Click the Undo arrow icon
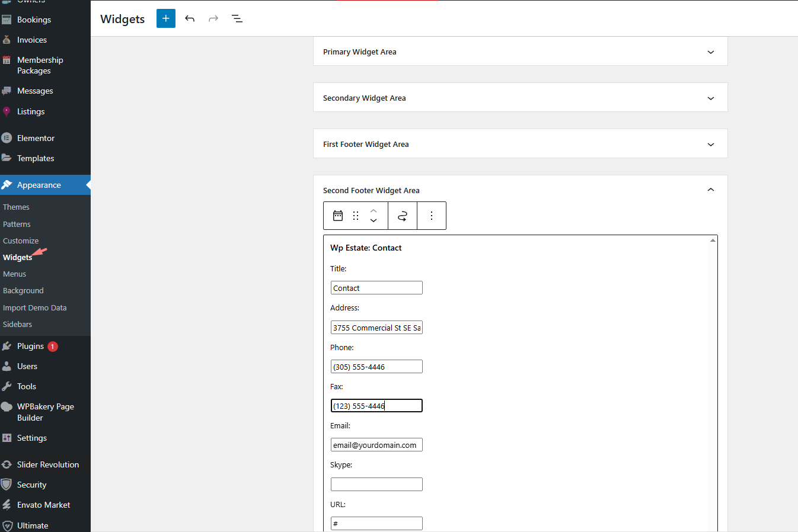The height and width of the screenshot is (532, 798). click(x=190, y=18)
